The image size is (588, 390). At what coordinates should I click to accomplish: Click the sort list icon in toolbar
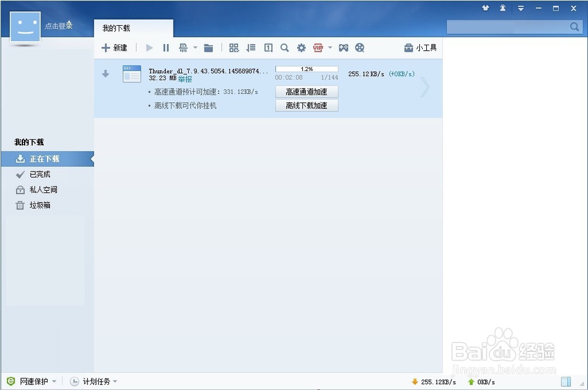pyautogui.click(x=251, y=48)
